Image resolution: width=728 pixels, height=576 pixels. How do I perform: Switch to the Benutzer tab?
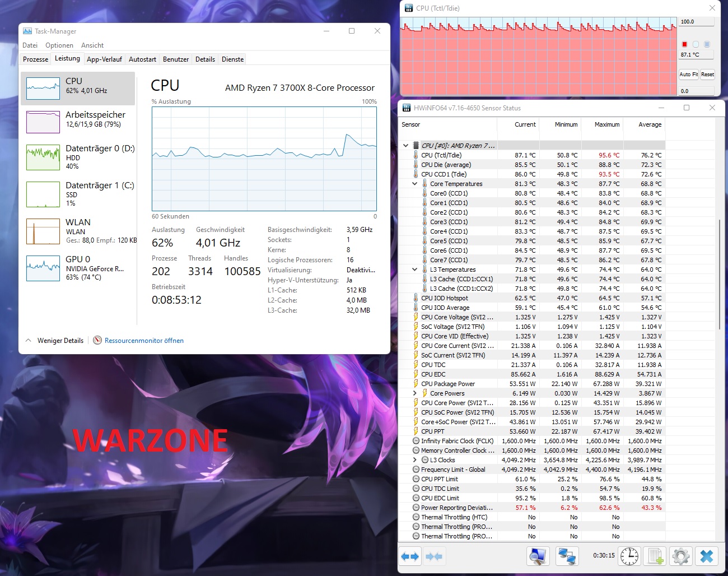[x=176, y=59]
